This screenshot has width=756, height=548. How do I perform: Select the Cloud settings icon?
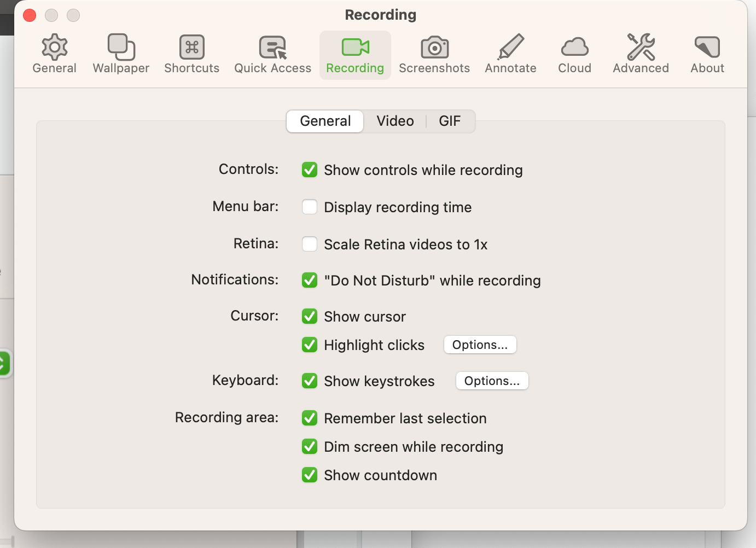(x=574, y=53)
